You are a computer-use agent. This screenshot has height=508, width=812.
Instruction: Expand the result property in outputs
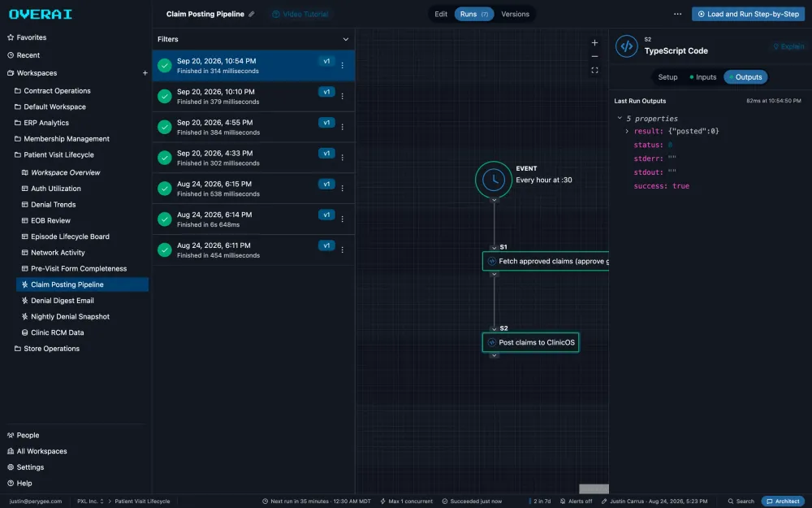[x=627, y=131]
